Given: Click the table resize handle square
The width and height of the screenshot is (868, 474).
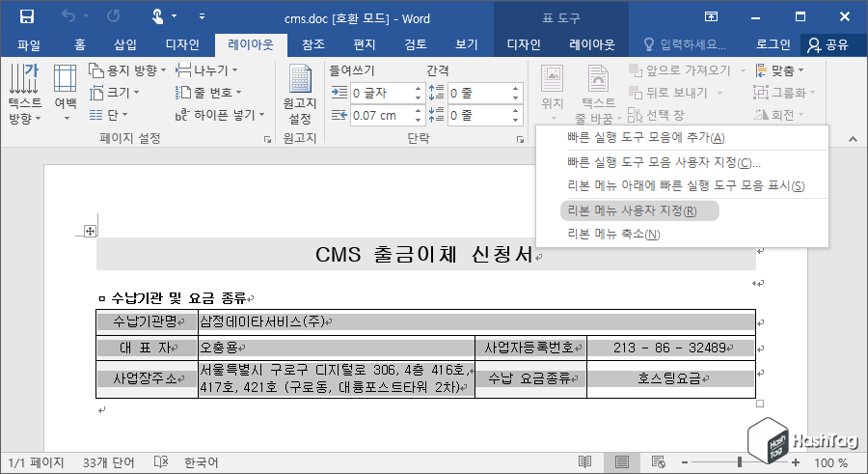Looking at the screenshot, I should click(760, 404).
